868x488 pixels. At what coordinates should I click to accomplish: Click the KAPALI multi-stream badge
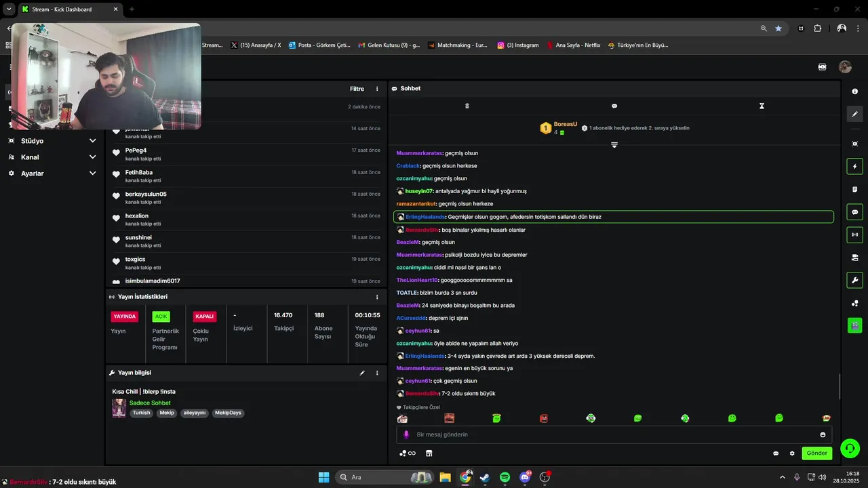click(x=204, y=317)
